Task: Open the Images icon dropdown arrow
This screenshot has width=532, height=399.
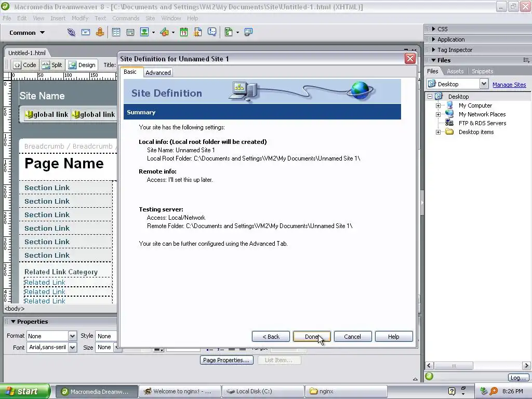Action: pos(153,33)
